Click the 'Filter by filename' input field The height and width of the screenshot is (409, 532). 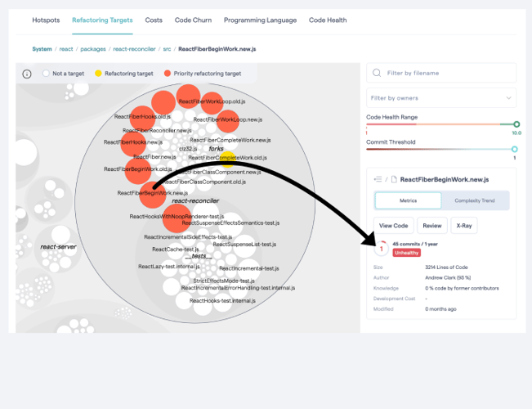tap(445, 73)
